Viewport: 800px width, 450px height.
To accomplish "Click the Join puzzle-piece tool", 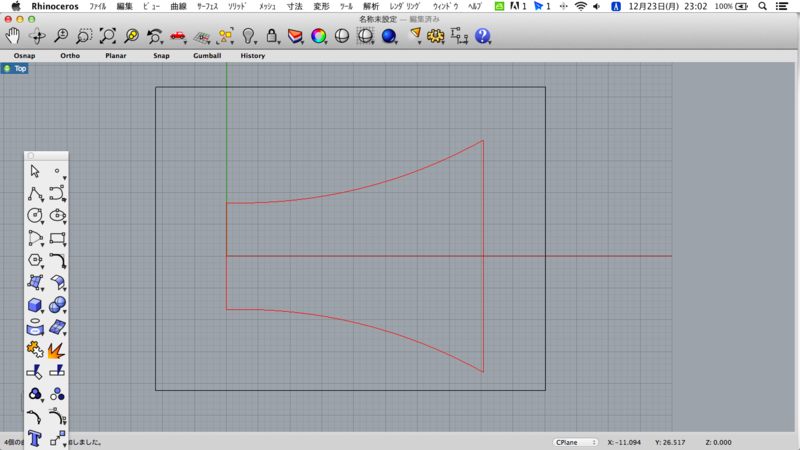I will click(35, 349).
